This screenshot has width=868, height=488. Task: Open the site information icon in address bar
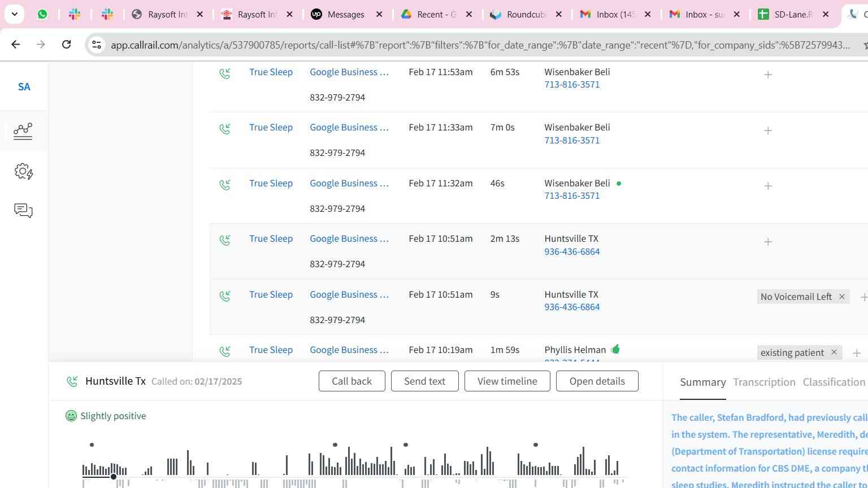pyautogui.click(x=97, y=45)
